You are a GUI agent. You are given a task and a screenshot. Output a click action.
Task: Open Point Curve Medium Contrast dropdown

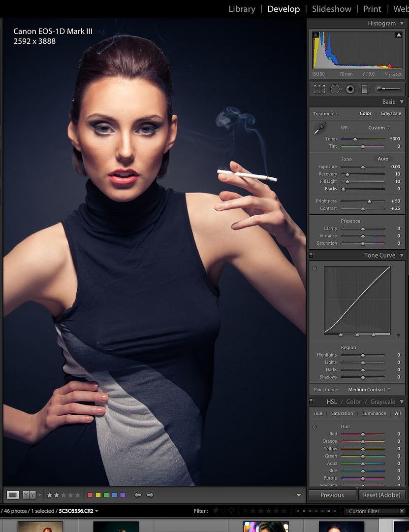point(369,390)
